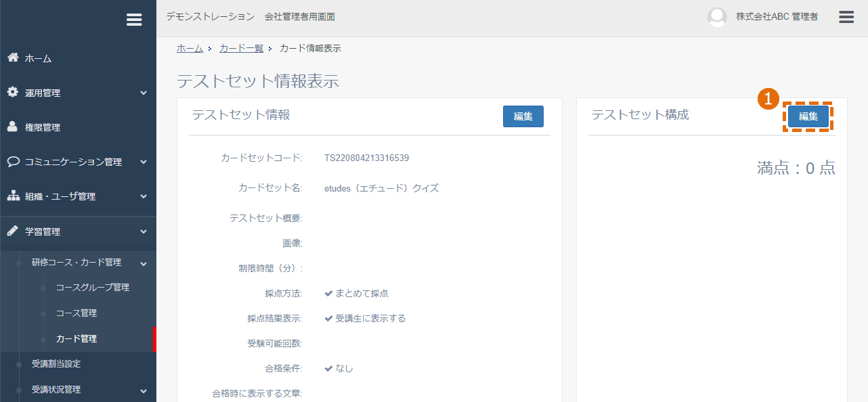Viewport: 868px width, 402px height.
Task: Select コースグループ管理 submenu
Action: click(x=93, y=287)
